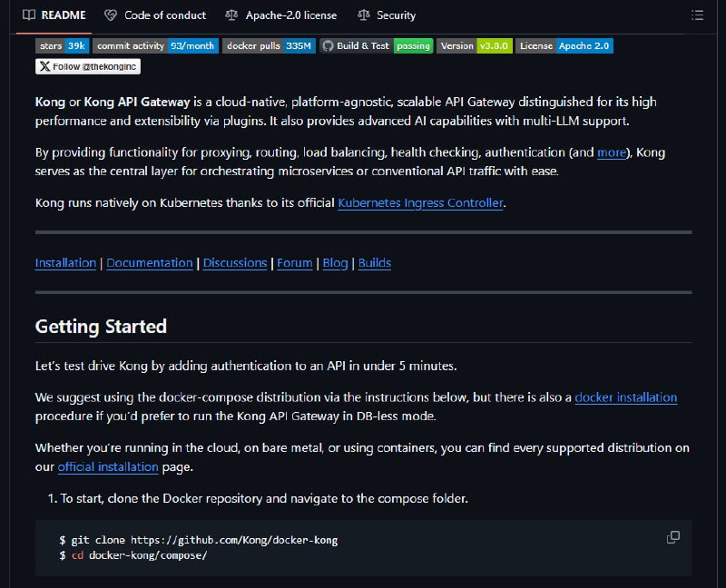The height and width of the screenshot is (588, 726).
Task: Follow the 'more' link
Action: coord(612,152)
